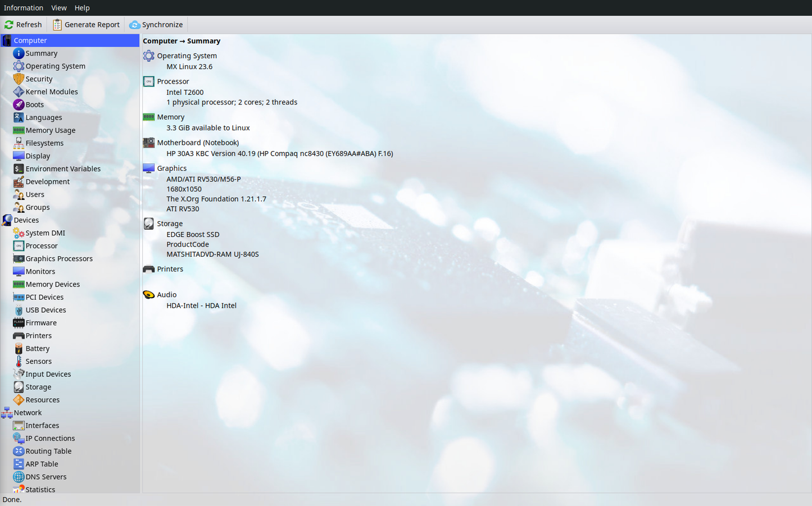
Task: Click 'AMD/ATI RV530/M56-P' text
Action: pyautogui.click(x=203, y=179)
